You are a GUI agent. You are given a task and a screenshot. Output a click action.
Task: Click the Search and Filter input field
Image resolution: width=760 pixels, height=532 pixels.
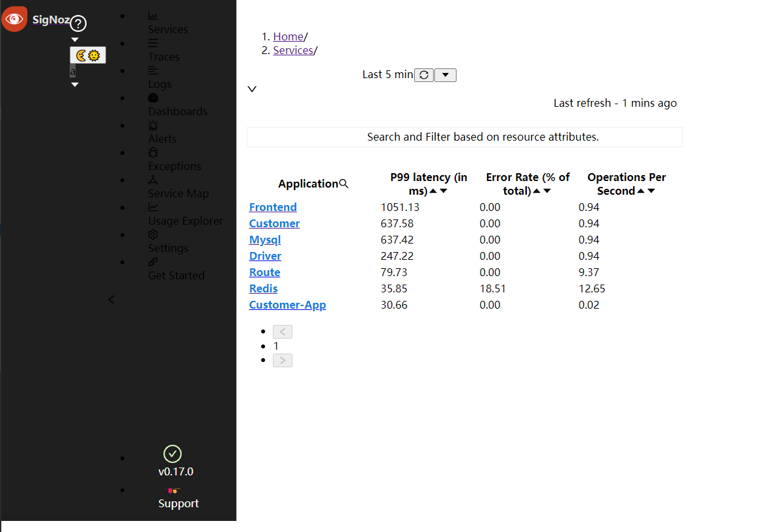coord(464,137)
